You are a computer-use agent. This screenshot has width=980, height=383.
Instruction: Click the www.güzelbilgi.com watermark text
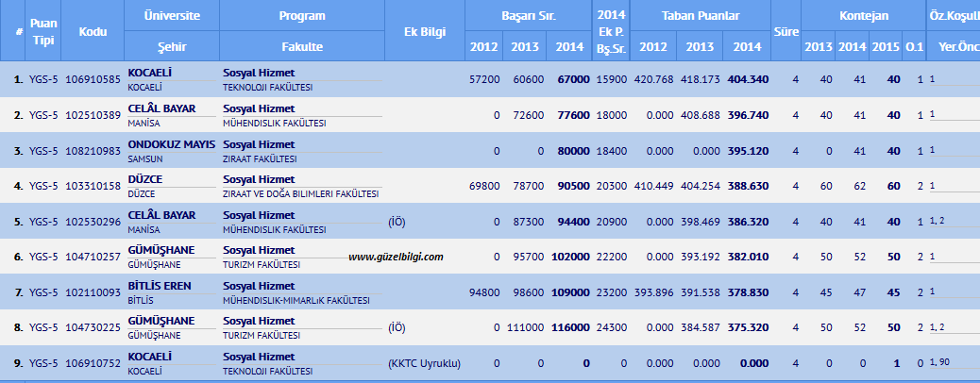396,257
